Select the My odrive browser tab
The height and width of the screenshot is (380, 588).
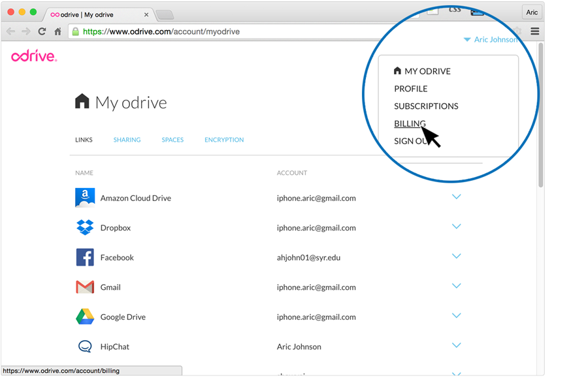(x=99, y=14)
